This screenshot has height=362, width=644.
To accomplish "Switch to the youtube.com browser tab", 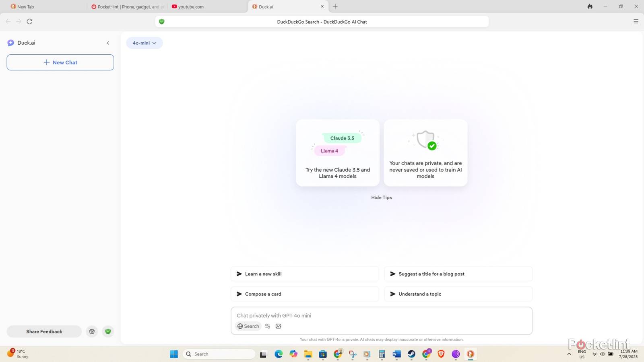I will pos(207,6).
